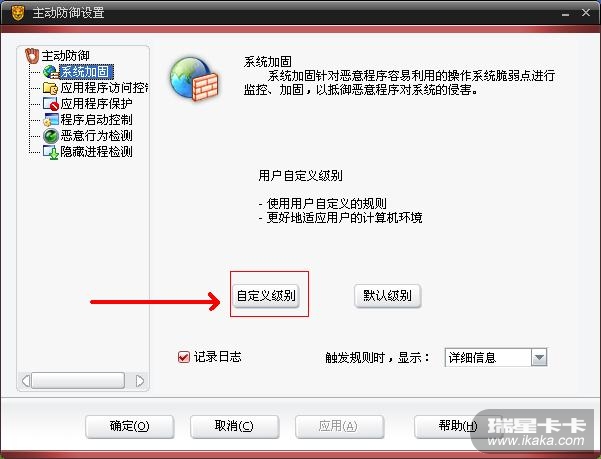Select 应用程序保护 tree item text
The height and width of the screenshot is (459, 601).
[96, 104]
